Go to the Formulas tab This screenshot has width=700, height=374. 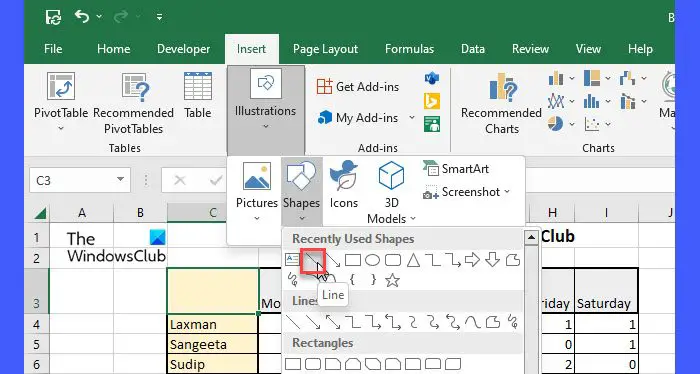409,49
